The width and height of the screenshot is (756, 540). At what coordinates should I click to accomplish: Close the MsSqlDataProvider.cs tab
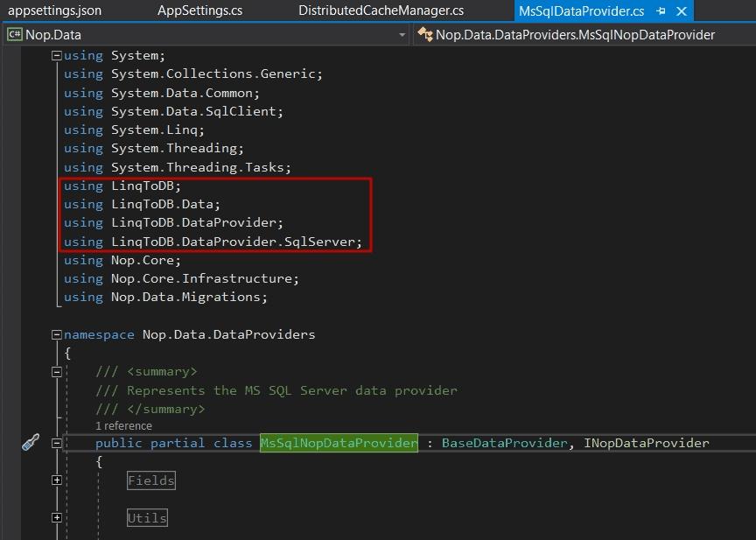(x=681, y=11)
